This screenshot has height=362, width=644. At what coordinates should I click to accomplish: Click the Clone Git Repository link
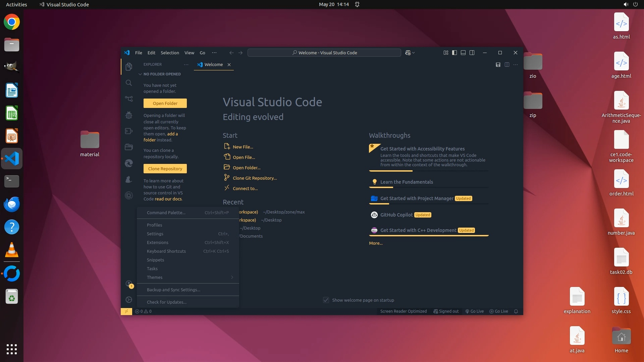click(x=255, y=178)
